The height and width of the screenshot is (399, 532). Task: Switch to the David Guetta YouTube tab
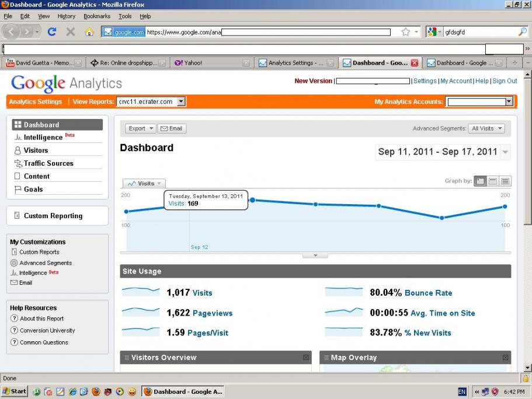coord(43,63)
